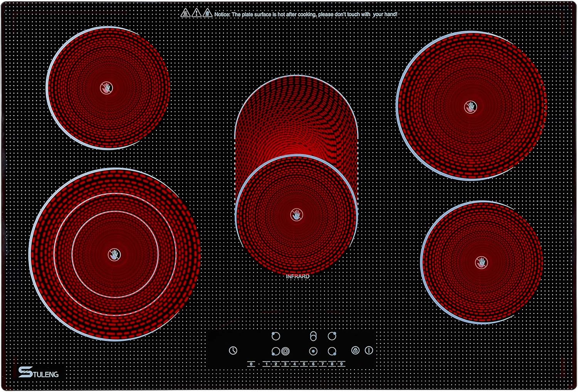The height and width of the screenshot is (392, 578).
Task: Set heat level to 2
Action: pyautogui.click(x=276, y=364)
